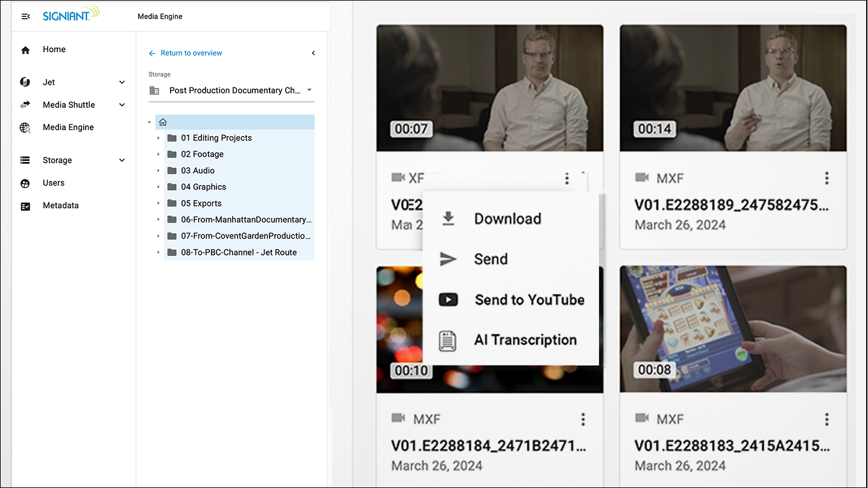This screenshot has height=488, width=868.
Task: Expand the 02 Footage folder
Action: (159, 154)
